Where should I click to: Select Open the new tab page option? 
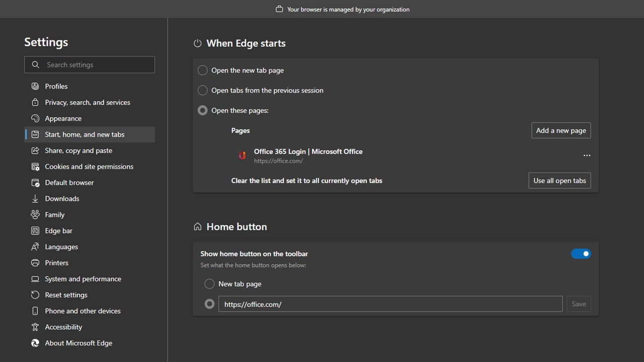click(x=203, y=70)
